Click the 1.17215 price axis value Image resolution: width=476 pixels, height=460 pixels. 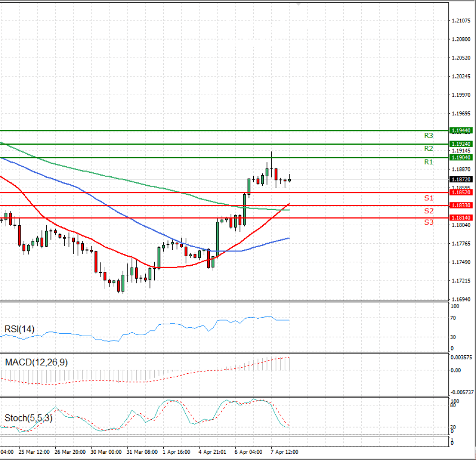(461, 281)
